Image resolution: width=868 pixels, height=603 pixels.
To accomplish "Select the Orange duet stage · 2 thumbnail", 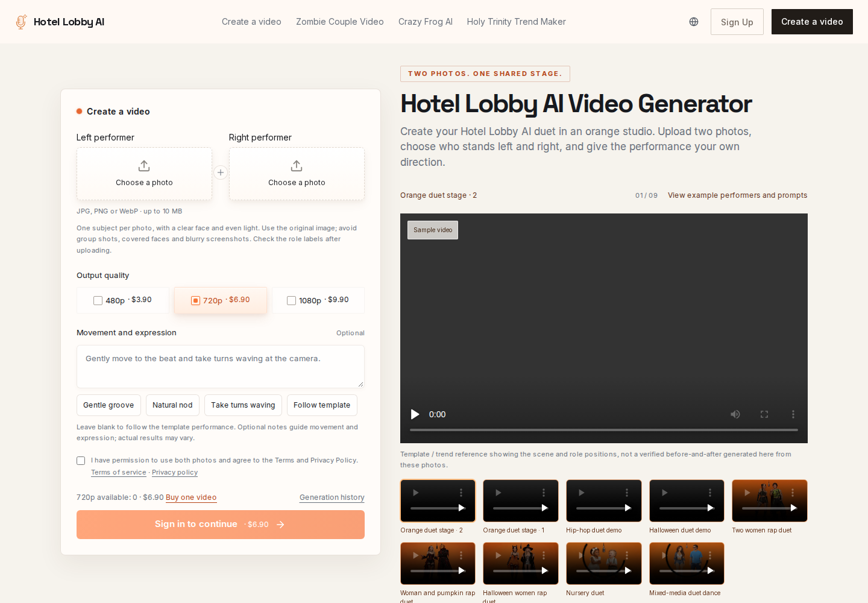I will coord(438,500).
